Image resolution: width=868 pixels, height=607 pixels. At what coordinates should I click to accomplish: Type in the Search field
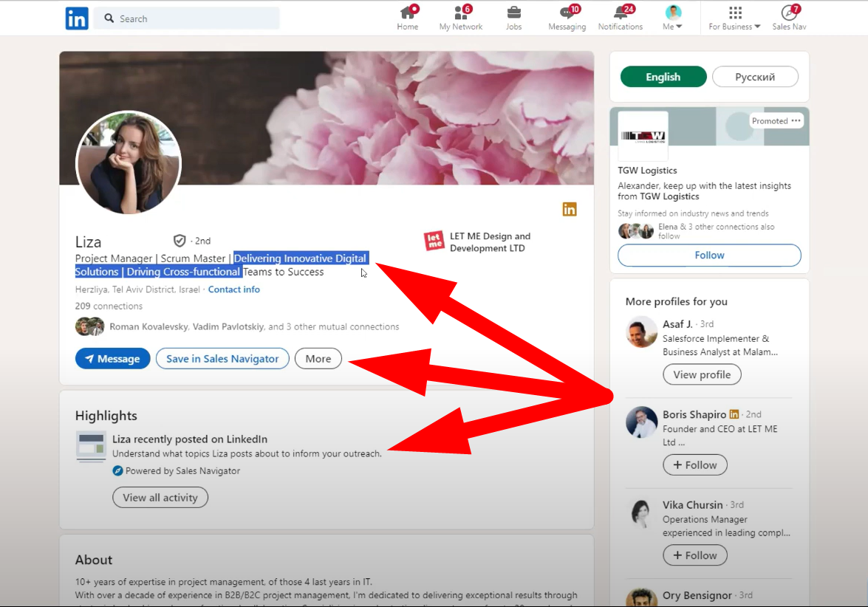point(187,18)
